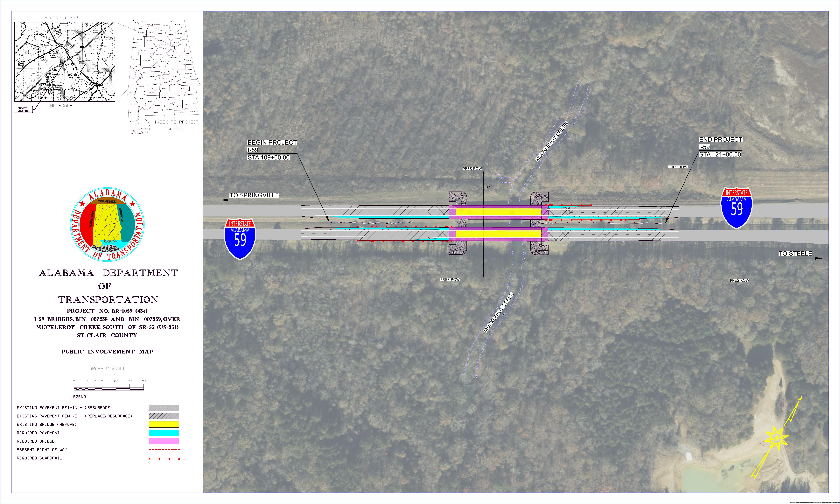Click the Alabama Department of Transportation seal
Viewport: 840px width, 504px height.
pos(107,225)
